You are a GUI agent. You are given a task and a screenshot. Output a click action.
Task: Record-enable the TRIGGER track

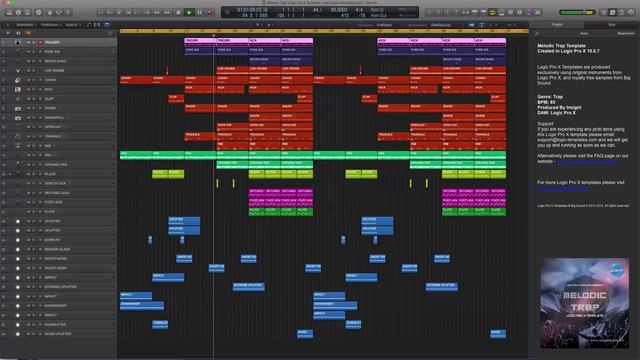point(40,42)
